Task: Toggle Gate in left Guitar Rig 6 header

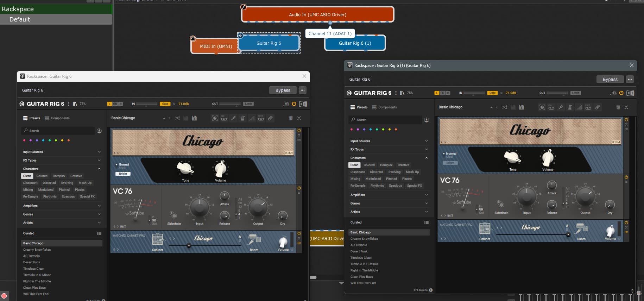Action: [165, 104]
